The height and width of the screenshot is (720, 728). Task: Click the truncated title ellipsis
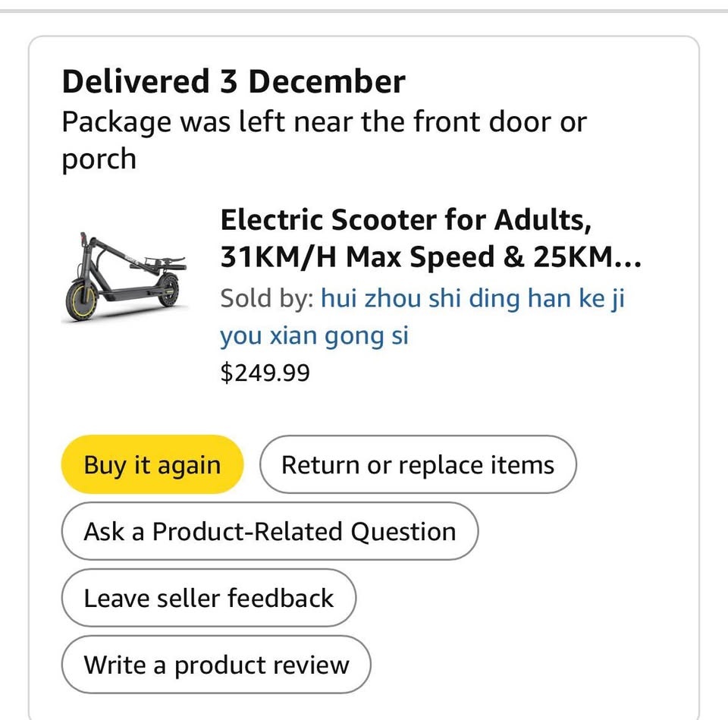(x=629, y=258)
